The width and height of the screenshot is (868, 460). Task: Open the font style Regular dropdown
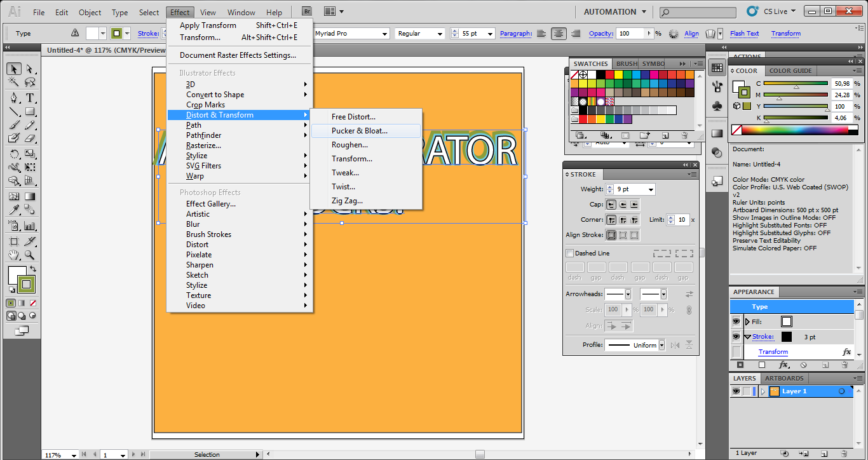click(x=439, y=34)
